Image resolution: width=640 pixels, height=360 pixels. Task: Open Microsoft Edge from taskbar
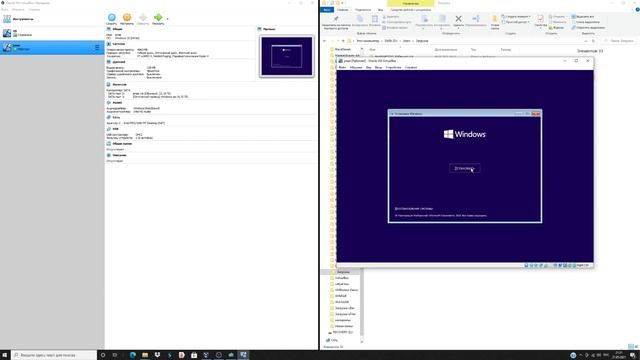[133, 355]
